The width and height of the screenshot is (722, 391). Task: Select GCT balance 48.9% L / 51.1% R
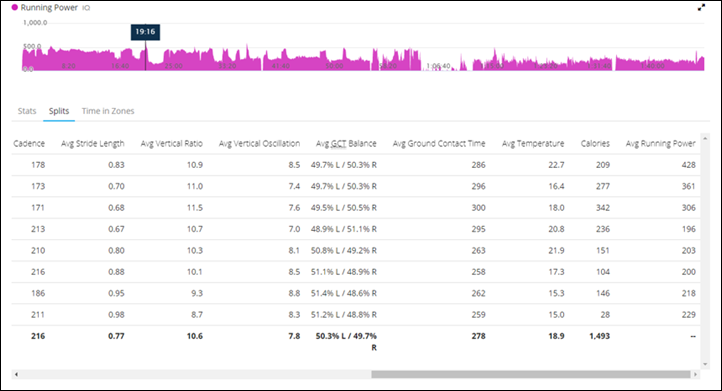pyautogui.click(x=344, y=229)
